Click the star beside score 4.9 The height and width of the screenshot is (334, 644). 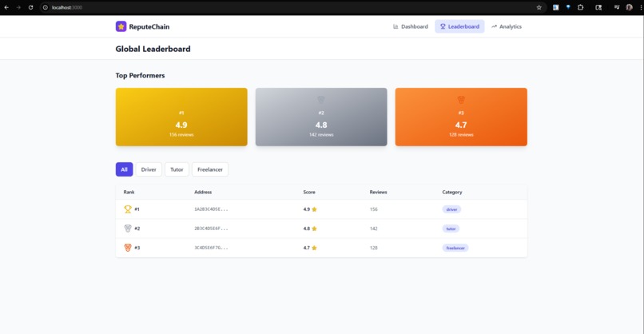pos(314,209)
